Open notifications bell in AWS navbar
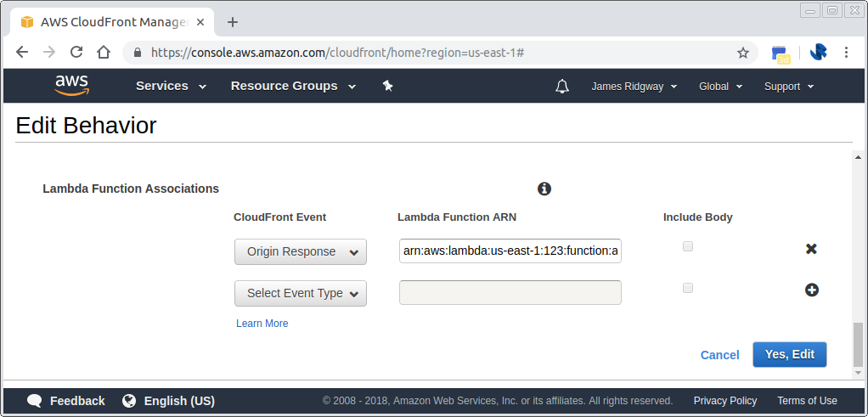The width and height of the screenshot is (868, 417). click(562, 87)
